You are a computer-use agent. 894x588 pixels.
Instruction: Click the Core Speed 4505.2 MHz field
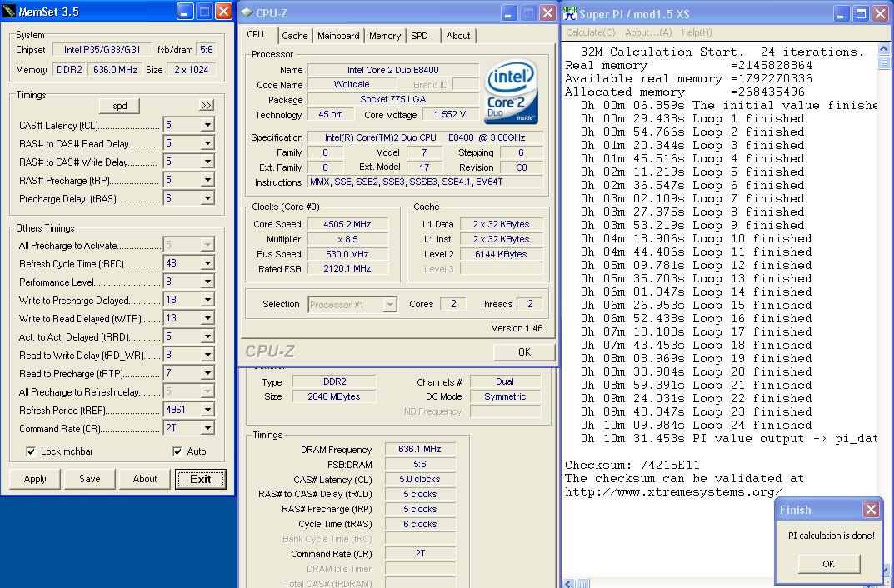pyautogui.click(x=347, y=224)
